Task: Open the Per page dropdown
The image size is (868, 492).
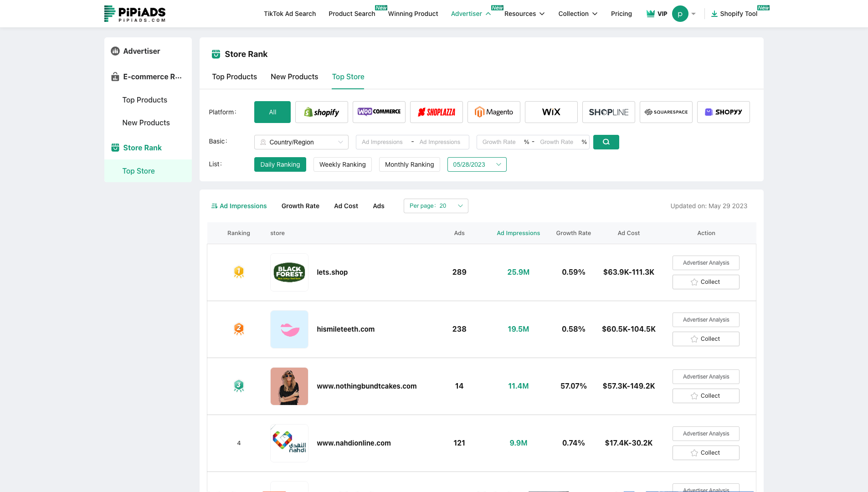Action: pyautogui.click(x=435, y=205)
